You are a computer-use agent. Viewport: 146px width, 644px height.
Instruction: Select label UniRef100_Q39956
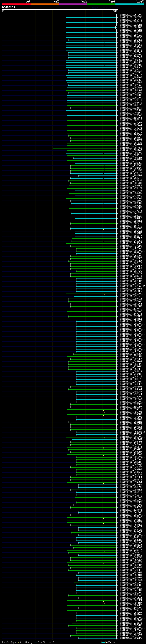tap(131, 163)
